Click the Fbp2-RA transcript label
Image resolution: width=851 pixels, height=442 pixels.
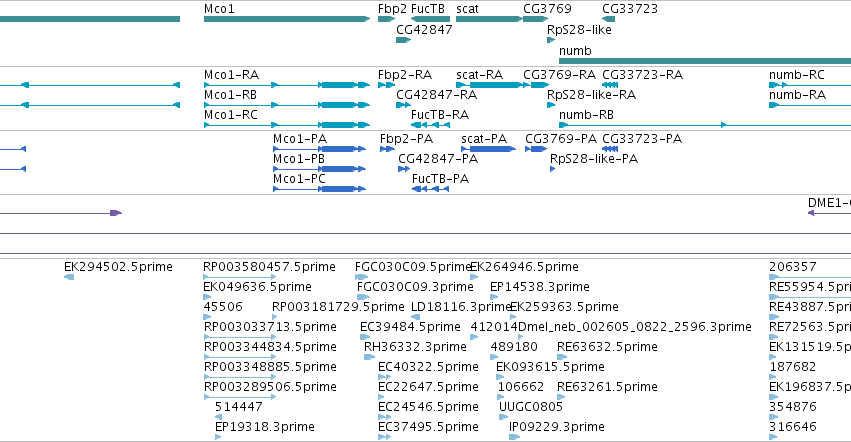coord(405,74)
